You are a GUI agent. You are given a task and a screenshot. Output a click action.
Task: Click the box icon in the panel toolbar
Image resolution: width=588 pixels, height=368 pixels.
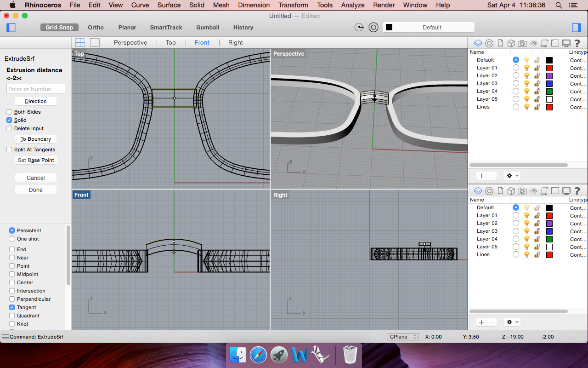click(x=511, y=43)
